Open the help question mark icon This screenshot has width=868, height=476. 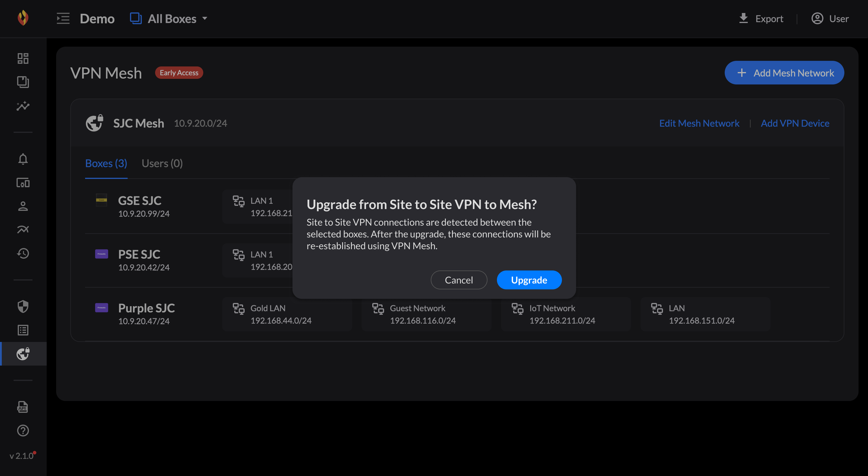(x=23, y=431)
